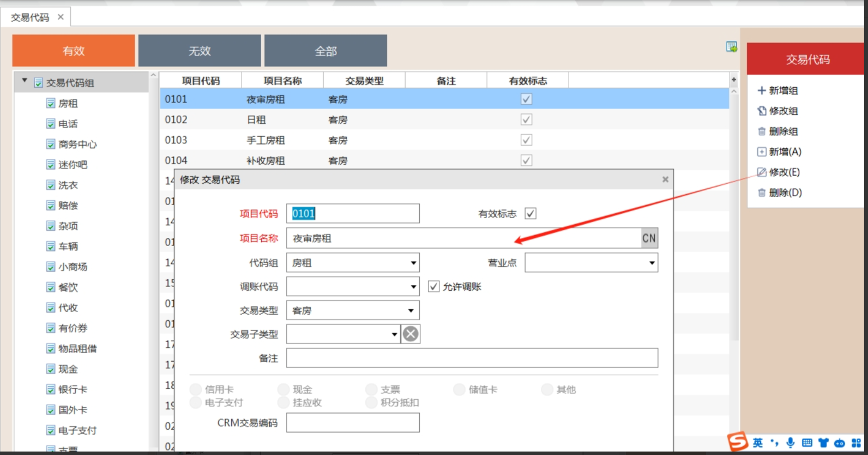Click the 备注 input field
The image size is (868, 455).
click(x=472, y=358)
